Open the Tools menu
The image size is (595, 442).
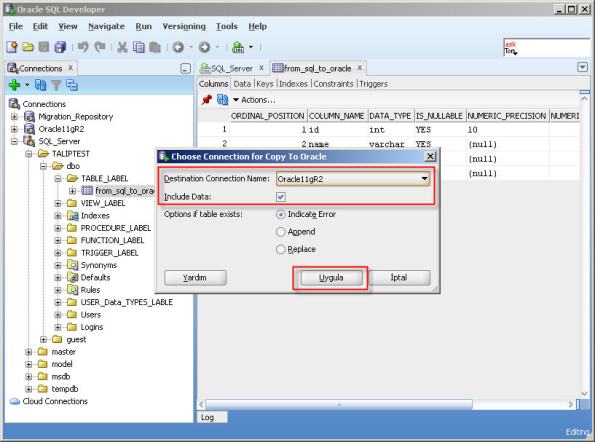pyautogui.click(x=227, y=26)
